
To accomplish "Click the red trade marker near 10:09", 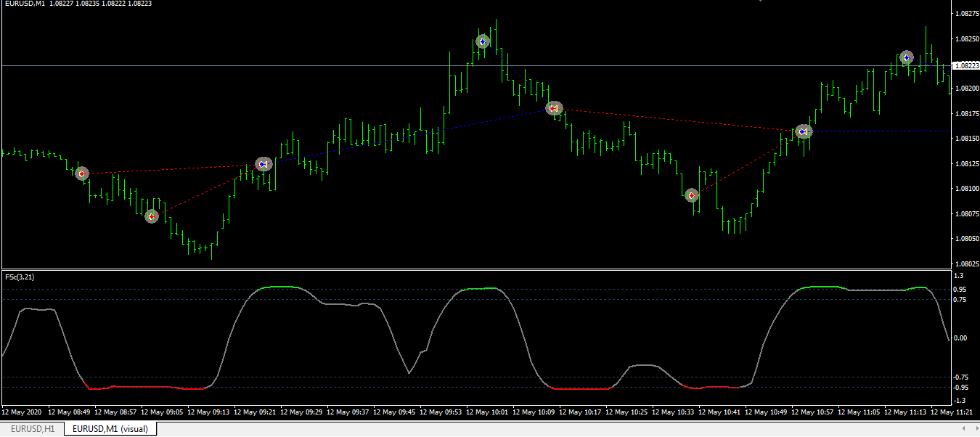I will point(554,109).
